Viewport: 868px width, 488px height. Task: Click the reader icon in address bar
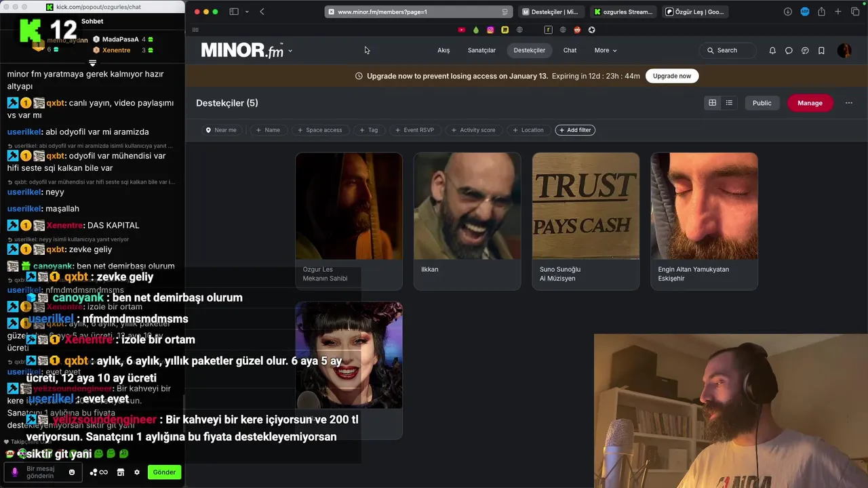point(505,12)
